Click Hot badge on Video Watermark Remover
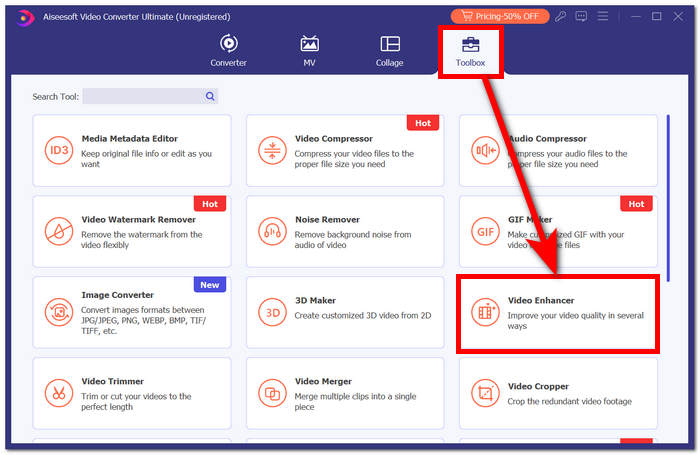Viewport: 700px width, 455px height. pos(210,204)
